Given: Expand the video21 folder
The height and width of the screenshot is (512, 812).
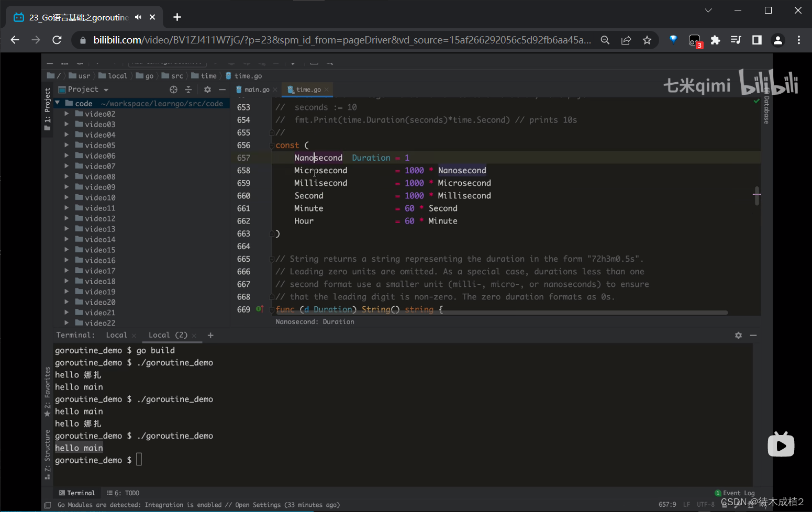Looking at the screenshot, I should [x=66, y=313].
